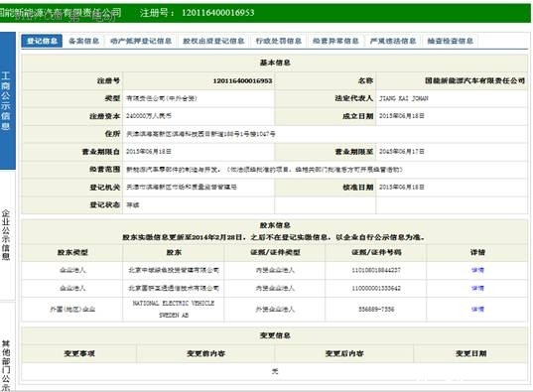Open the 严重违法信息 tab
This screenshot has height=392, width=533.
(x=393, y=41)
